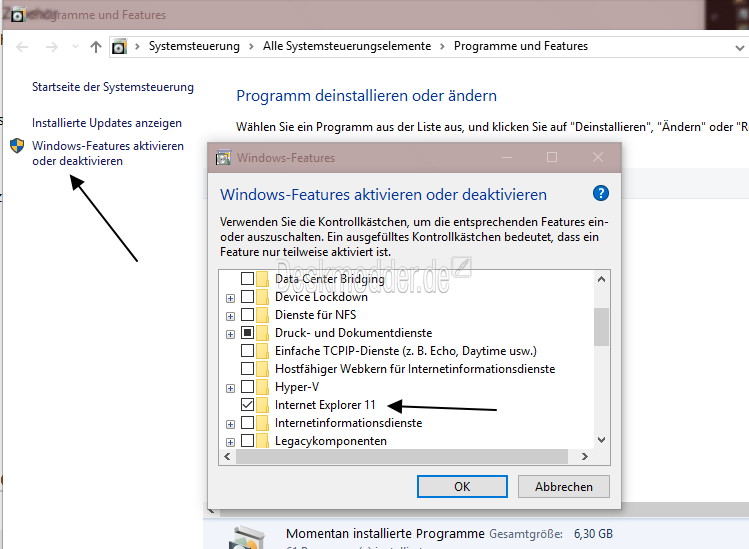Screen dimensions: 749x549
Task: Click the Windows-Features dialog title icon
Action: (223, 158)
